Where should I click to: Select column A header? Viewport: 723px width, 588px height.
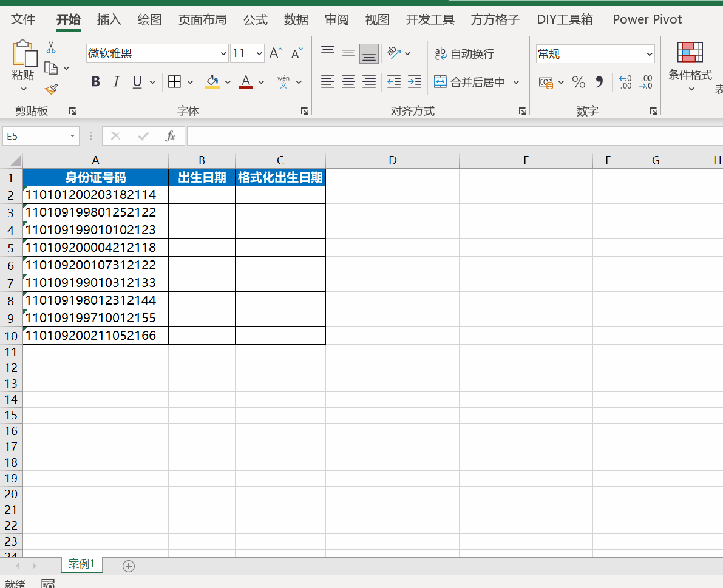coord(95,160)
